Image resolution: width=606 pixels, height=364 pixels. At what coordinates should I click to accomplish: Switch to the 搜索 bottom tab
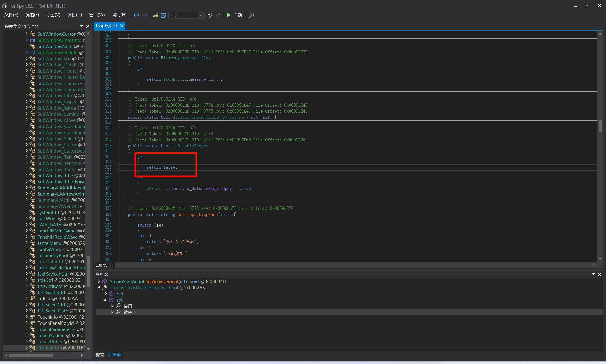point(100,355)
